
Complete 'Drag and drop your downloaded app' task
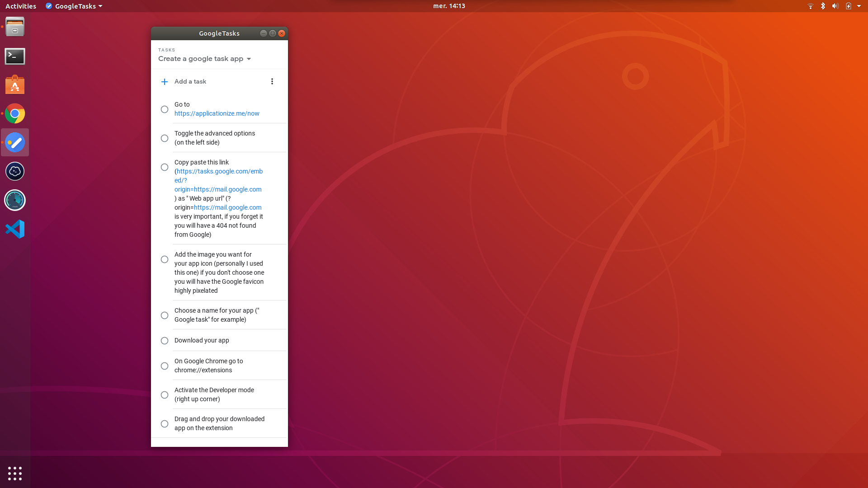pos(165,424)
